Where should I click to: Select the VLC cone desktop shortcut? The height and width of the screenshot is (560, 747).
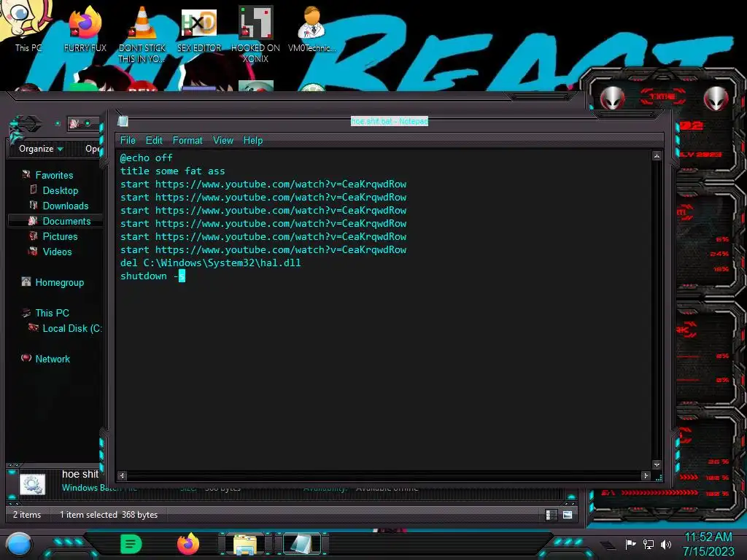[142, 34]
